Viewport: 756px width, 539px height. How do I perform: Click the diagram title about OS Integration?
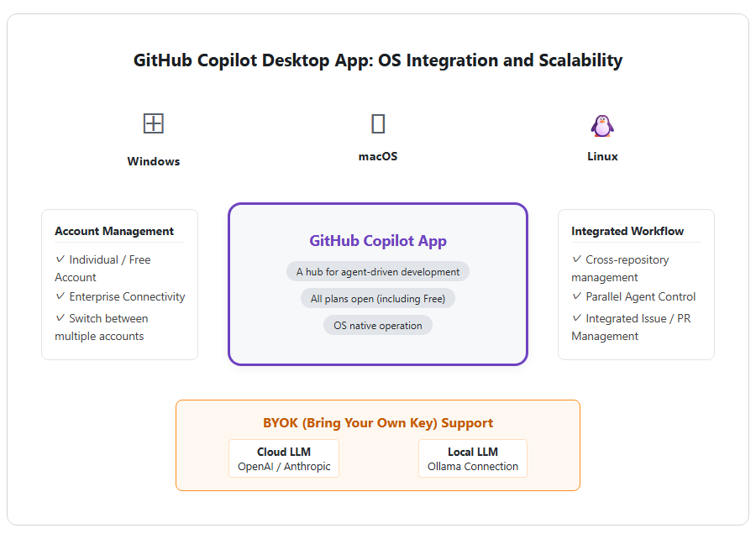[x=378, y=60]
